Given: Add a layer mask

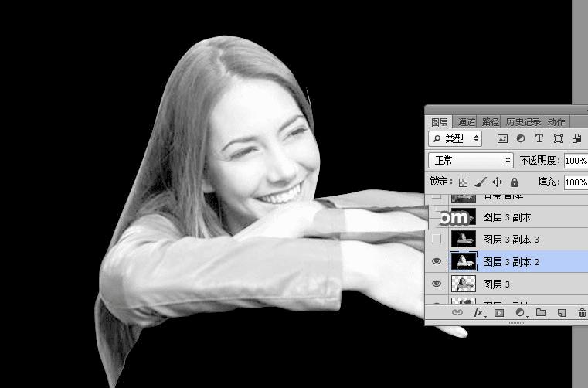Looking at the screenshot, I should (x=499, y=312).
